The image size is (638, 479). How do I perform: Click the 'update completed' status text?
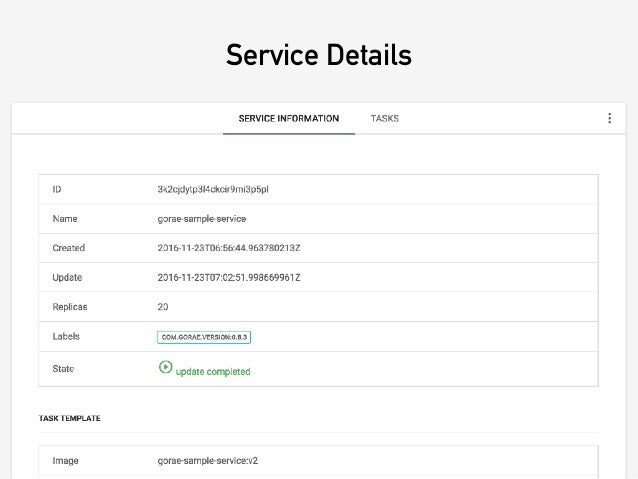point(213,371)
